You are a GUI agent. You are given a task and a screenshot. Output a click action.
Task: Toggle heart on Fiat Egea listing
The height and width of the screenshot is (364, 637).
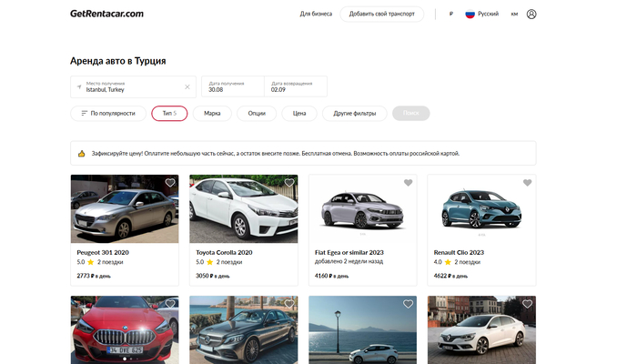[x=408, y=183]
